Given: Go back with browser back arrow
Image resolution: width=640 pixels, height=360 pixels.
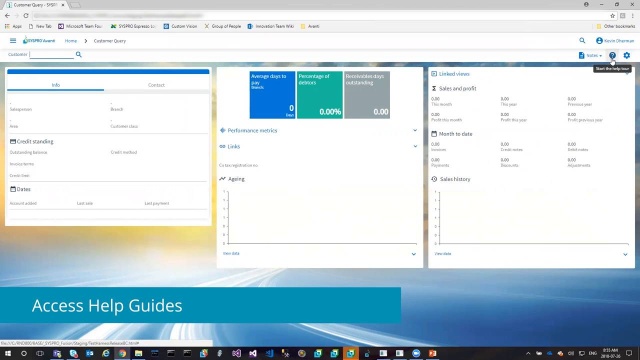Looking at the screenshot, I should [7, 16].
